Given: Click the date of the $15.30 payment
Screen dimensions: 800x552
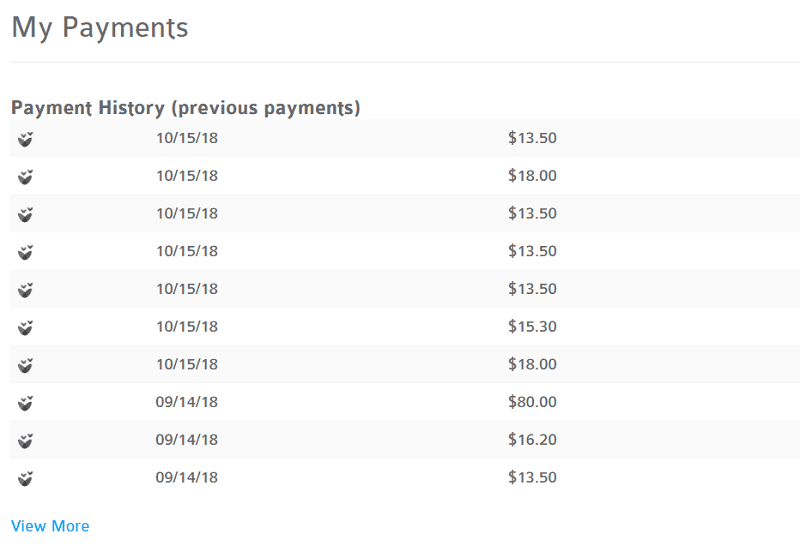Looking at the screenshot, I should (x=187, y=327).
